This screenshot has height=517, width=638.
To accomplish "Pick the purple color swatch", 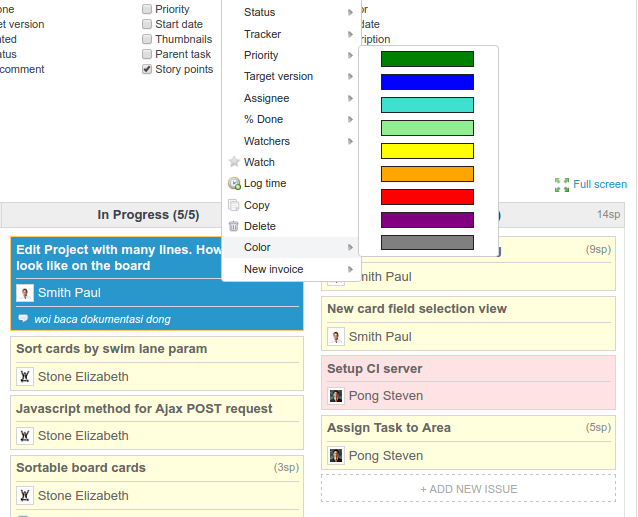I will point(427,220).
